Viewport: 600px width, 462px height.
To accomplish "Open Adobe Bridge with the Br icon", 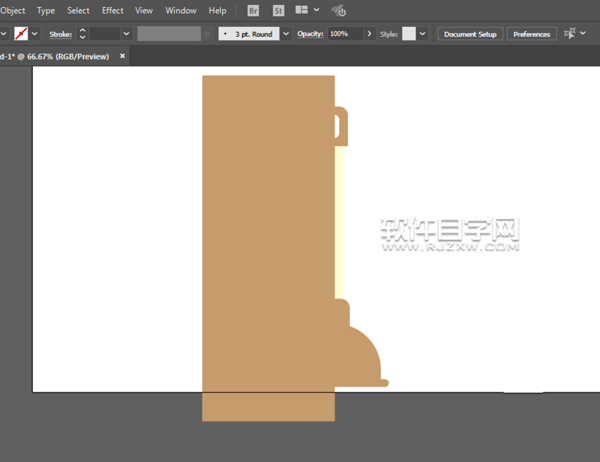I will point(253,10).
